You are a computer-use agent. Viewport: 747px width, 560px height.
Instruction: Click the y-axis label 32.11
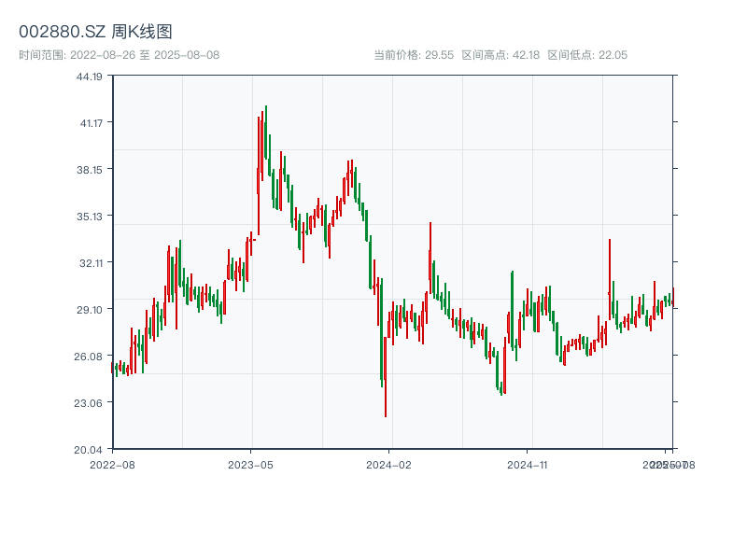tap(91, 263)
